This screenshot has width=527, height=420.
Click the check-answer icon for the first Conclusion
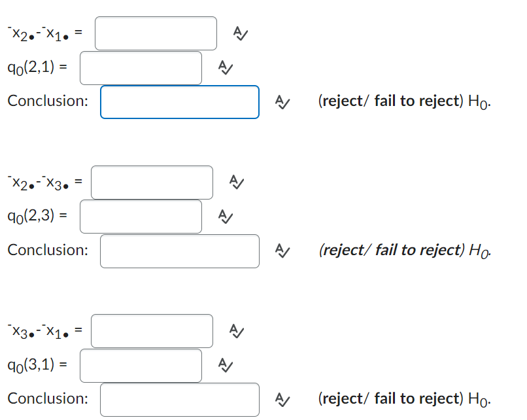pyautogui.click(x=282, y=102)
